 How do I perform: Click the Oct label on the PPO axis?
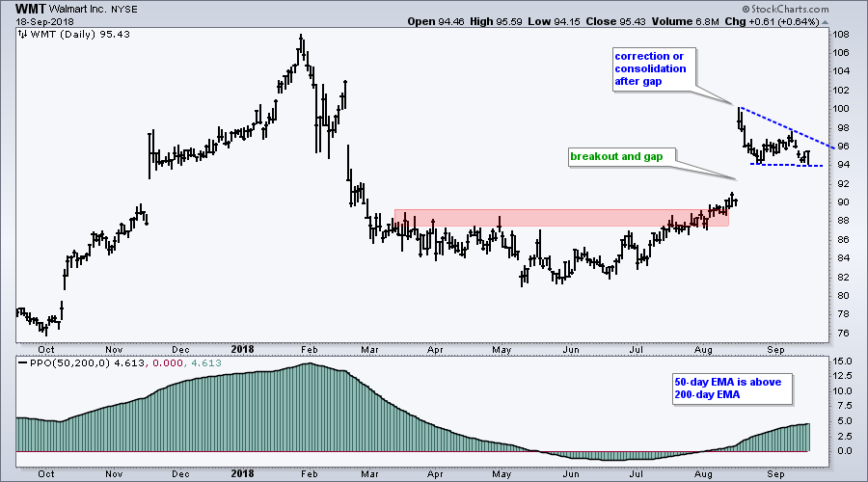[46, 473]
